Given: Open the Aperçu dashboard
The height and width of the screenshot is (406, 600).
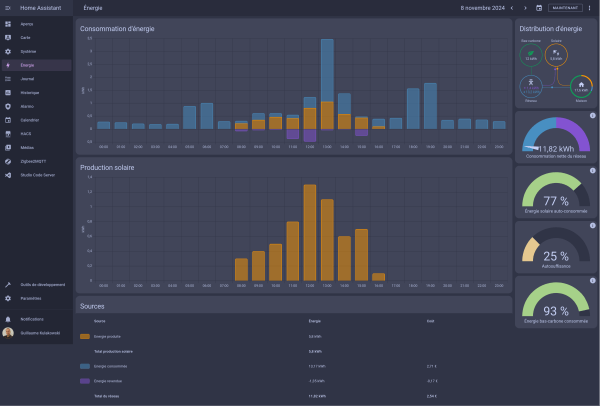Looking at the screenshot, I should pyautogui.click(x=25, y=22).
